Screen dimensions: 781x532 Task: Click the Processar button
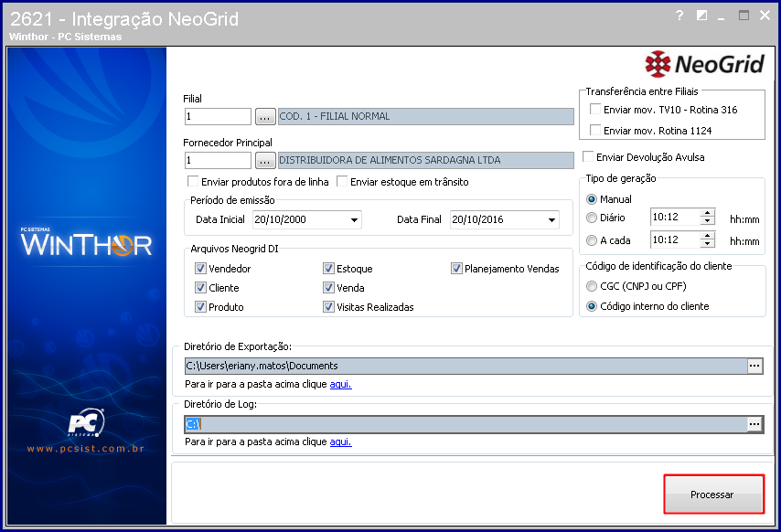713,495
